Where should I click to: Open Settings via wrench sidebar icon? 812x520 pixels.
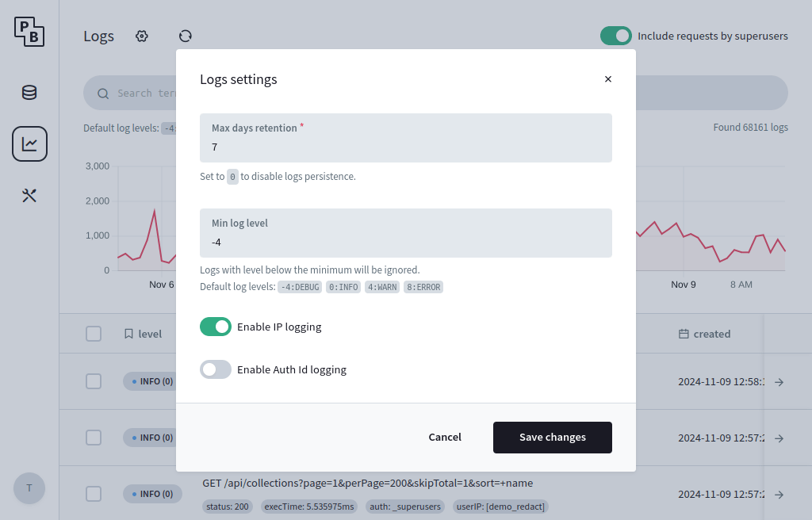pos(29,195)
